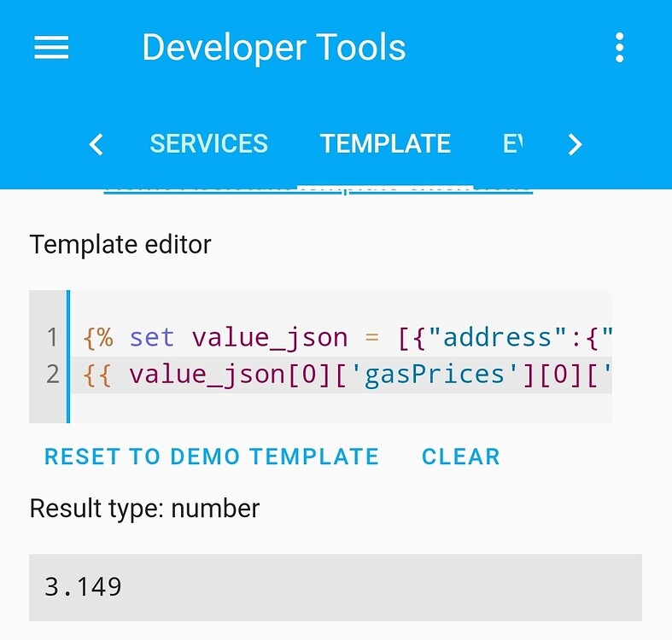The height and width of the screenshot is (640, 672).
Task: Show more tabs with right chevron
Action: (x=575, y=144)
